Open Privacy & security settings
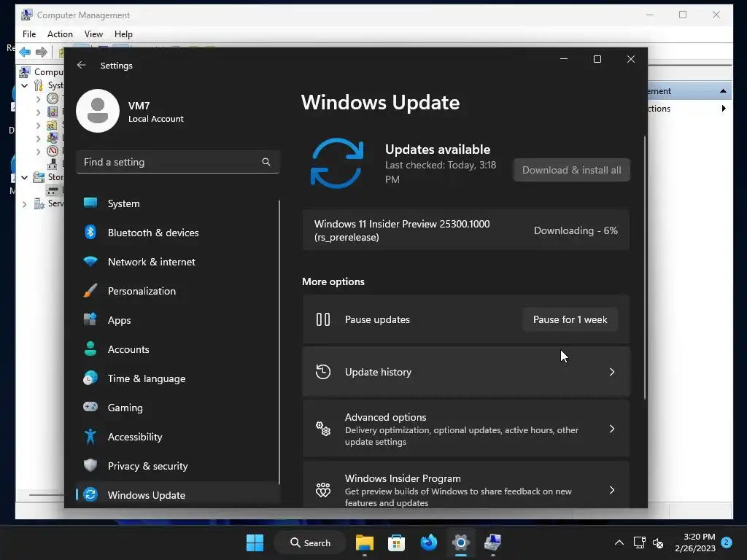This screenshot has width=747, height=560. [177, 466]
